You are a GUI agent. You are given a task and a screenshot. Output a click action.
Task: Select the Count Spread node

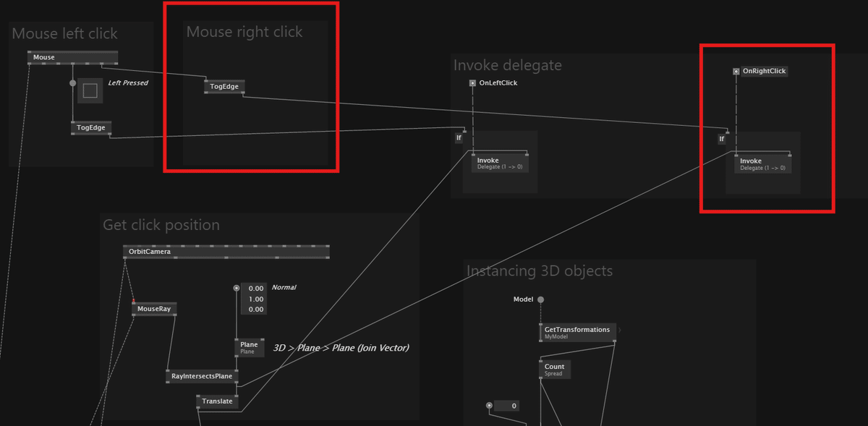pos(555,370)
